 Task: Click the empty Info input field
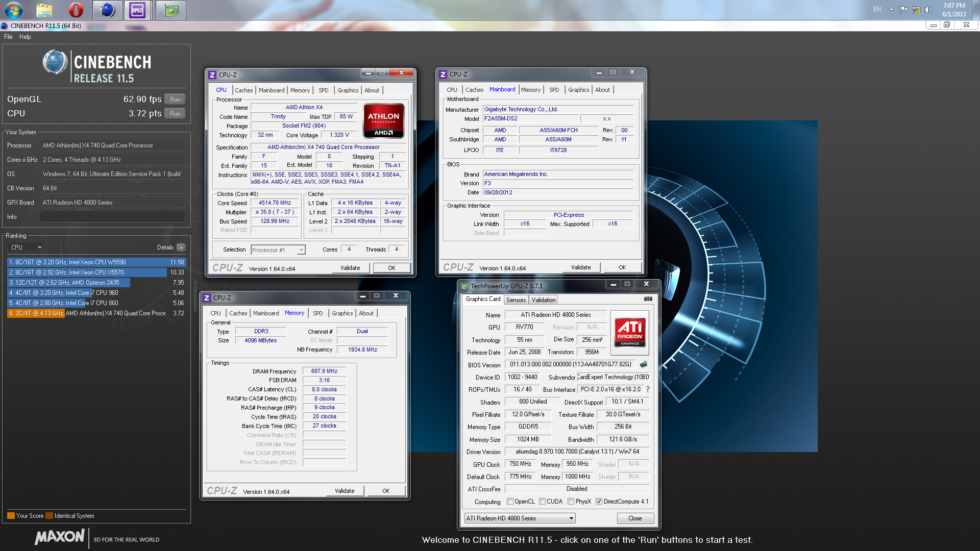[112, 217]
